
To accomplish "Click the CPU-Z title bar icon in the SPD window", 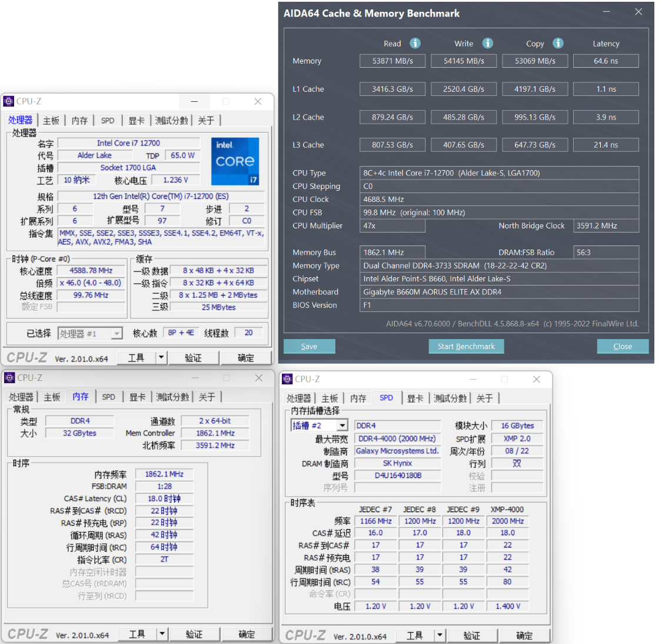I will [287, 379].
